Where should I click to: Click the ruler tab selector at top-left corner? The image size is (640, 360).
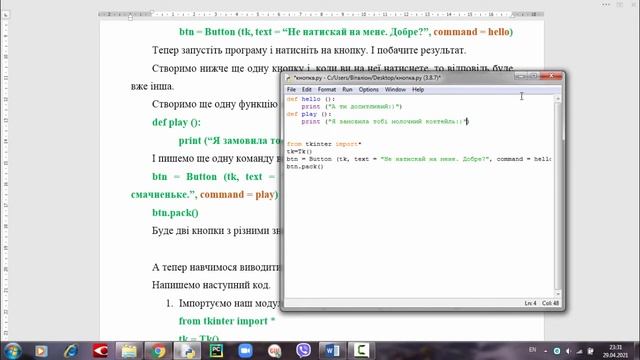[x=6, y=15]
